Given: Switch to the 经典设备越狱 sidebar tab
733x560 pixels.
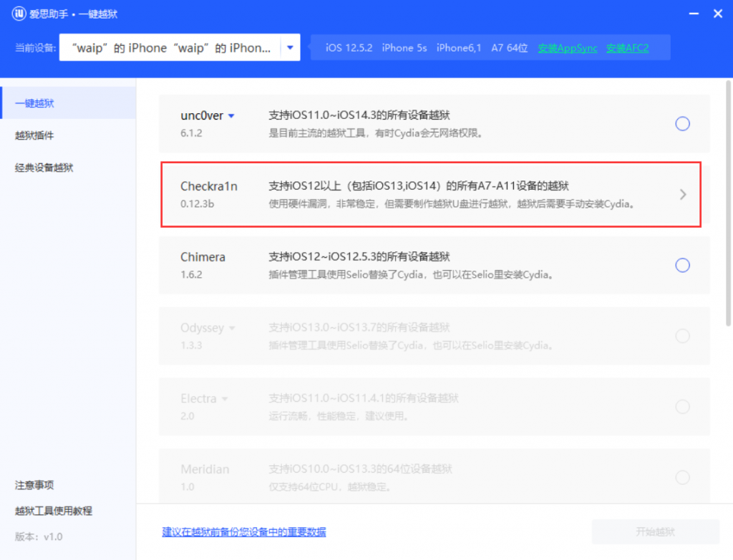Looking at the screenshot, I should [42, 168].
